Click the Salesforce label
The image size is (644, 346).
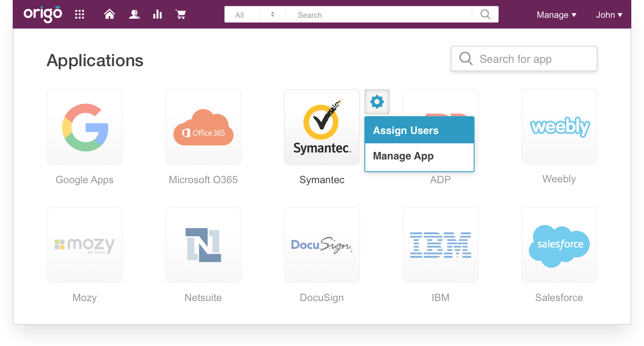pyautogui.click(x=559, y=298)
